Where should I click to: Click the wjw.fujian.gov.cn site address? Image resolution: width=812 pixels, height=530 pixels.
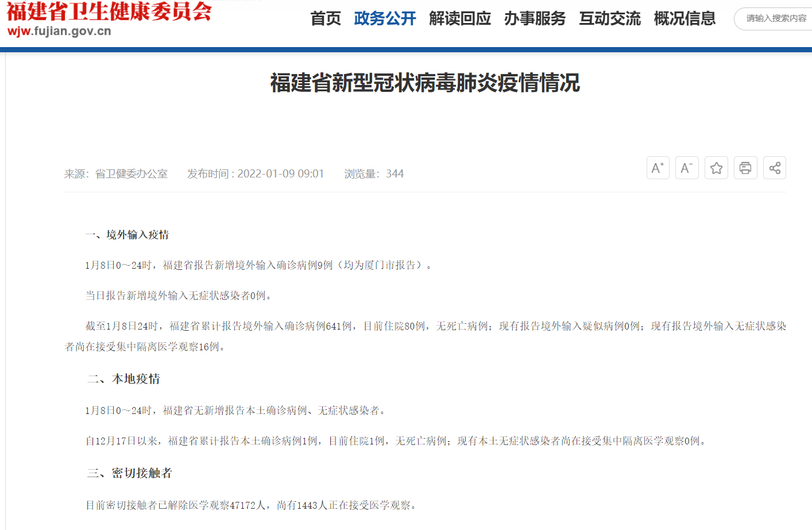[59, 31]
